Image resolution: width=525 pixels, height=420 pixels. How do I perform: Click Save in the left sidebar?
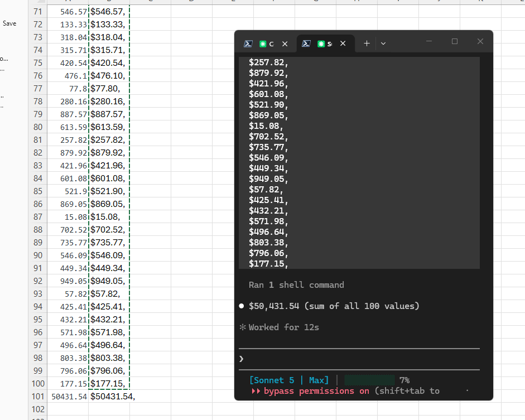9,23
